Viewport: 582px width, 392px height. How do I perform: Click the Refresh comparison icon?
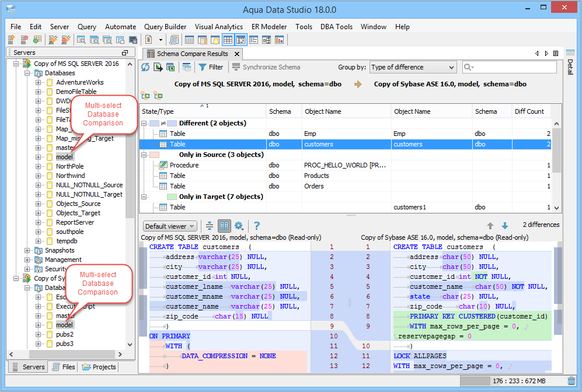[146, 67]
